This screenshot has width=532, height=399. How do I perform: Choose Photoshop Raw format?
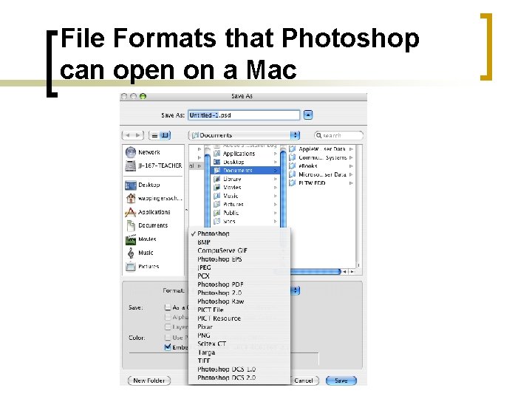tap(239, 301)
